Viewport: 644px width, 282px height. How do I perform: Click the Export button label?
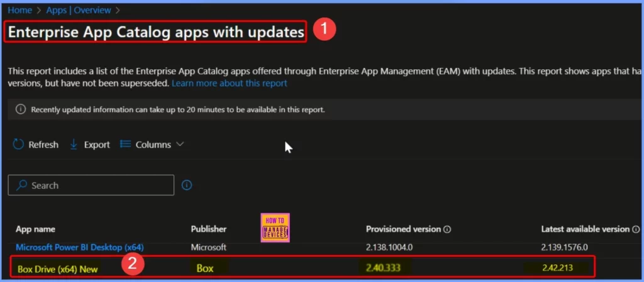(97, 145)
